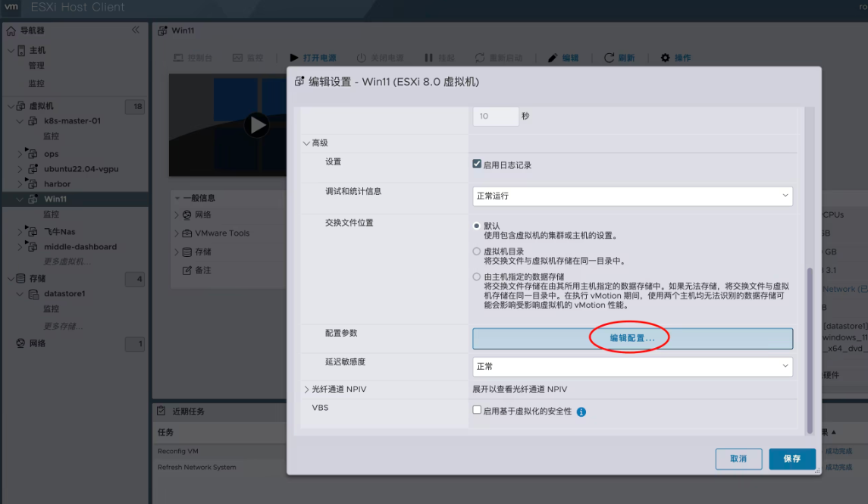868x504 pixels.
Task: Open 监控 under the 主机 node
Action: (36, 83)
